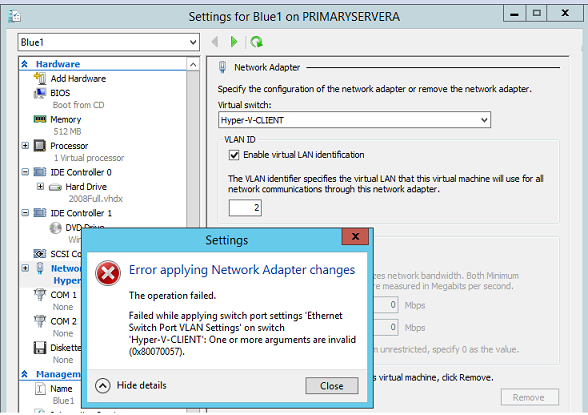The height and width of the screenshot is (415, 588).
Task: Expand the Processor tree node
Action: click(25, 145)
